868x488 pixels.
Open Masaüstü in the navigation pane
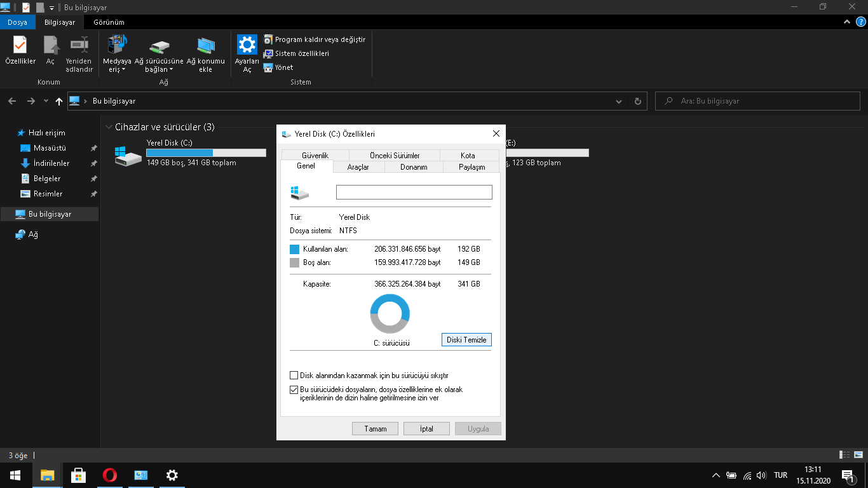[x=50, y=148]
